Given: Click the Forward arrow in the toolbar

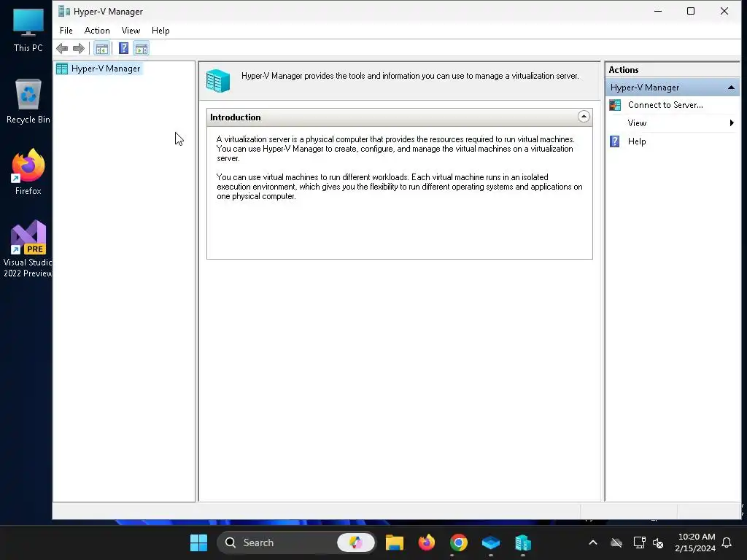Looking at the screenshot, I should click(x=79, y=48).
